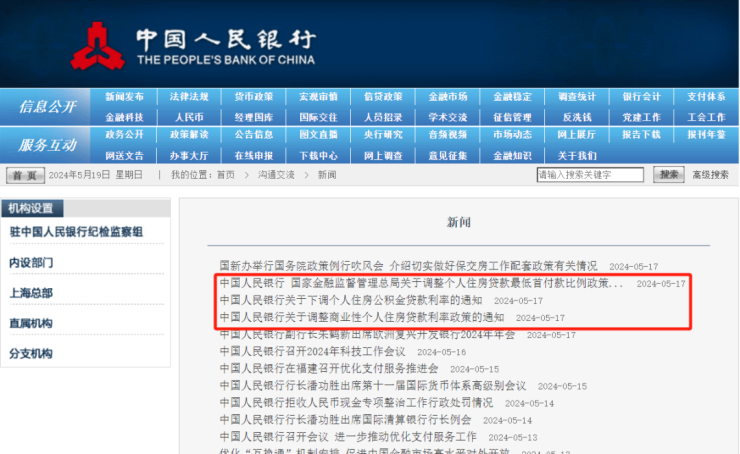Open 党建工作 menu item

pos(641,118)
